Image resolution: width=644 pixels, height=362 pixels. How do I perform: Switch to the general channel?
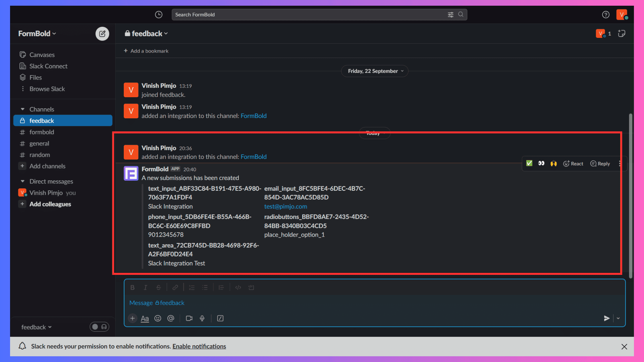pos(39,143)
